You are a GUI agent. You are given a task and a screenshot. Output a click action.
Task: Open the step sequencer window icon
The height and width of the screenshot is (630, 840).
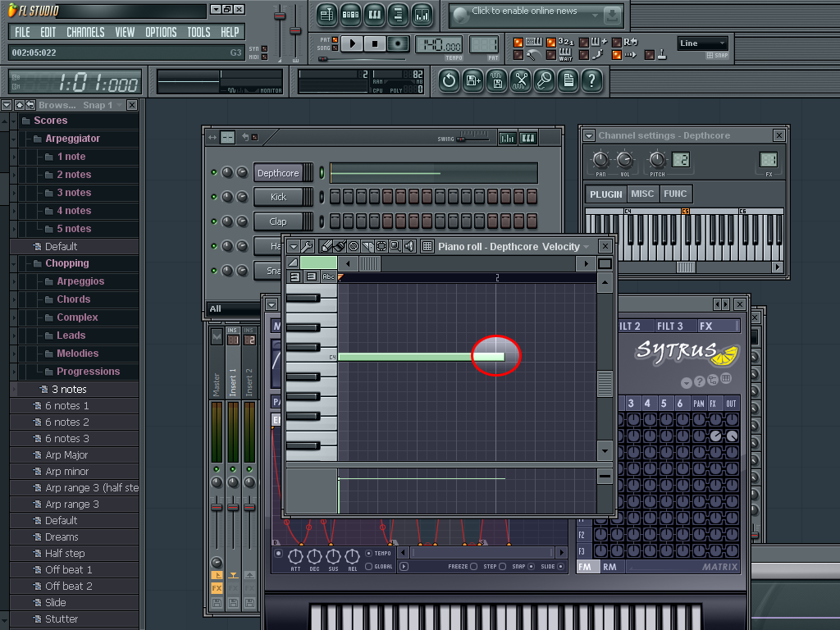click(351, 15)
